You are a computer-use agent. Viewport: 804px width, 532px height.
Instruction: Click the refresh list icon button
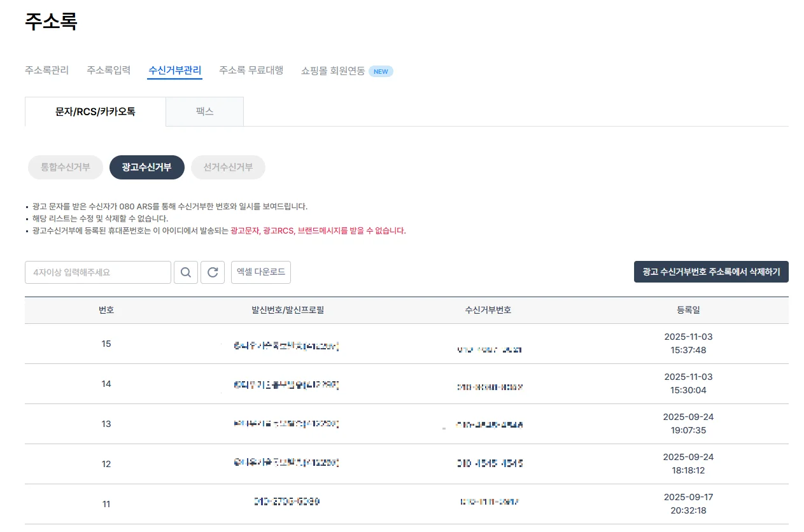coord(213,272)
